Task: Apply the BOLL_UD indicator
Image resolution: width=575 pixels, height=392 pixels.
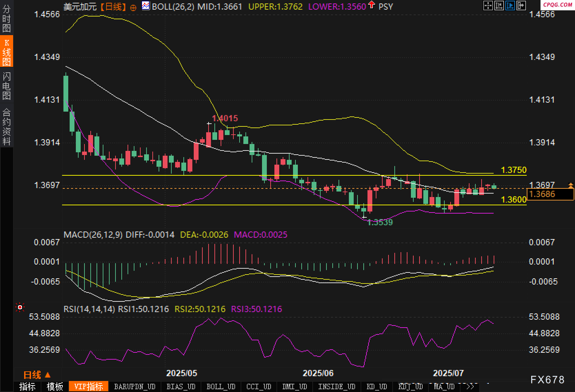Action: pyautogui.click(x=221, y=386)
